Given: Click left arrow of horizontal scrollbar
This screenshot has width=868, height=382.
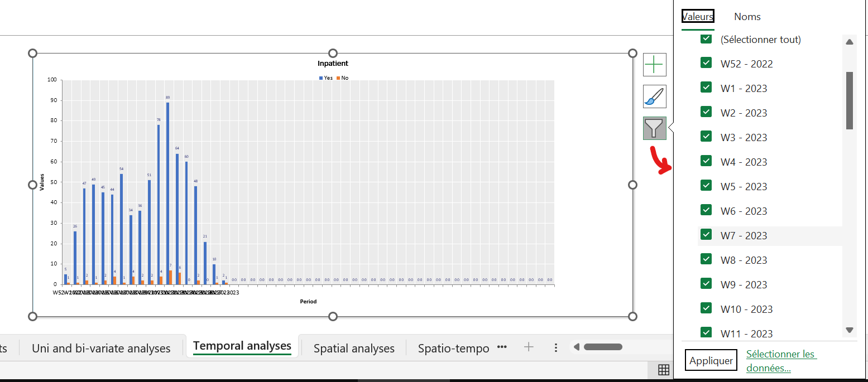Looking at the screenshot, I should click(577, 347).
